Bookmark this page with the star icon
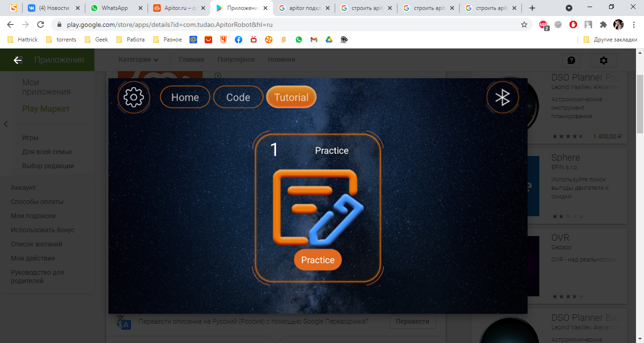The width and height of the screenshot is (644, 343). pyautogui.click(x=524, y=24)
